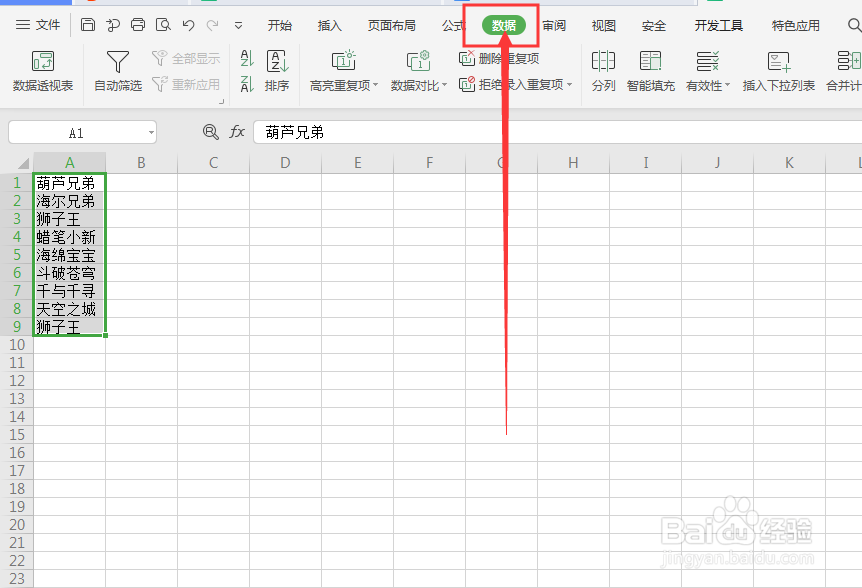Select column B header
862x588 pixels.
(141, 163)
